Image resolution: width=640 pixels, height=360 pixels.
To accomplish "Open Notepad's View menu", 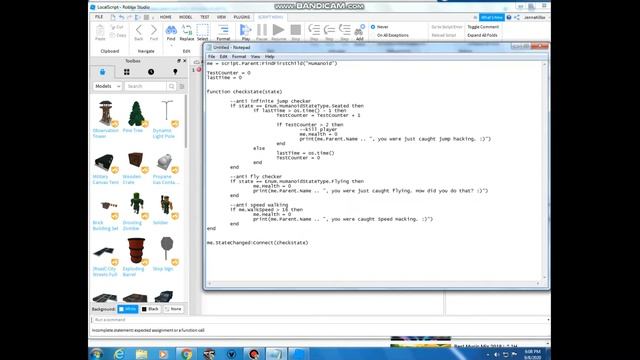I will pos(255,57).
